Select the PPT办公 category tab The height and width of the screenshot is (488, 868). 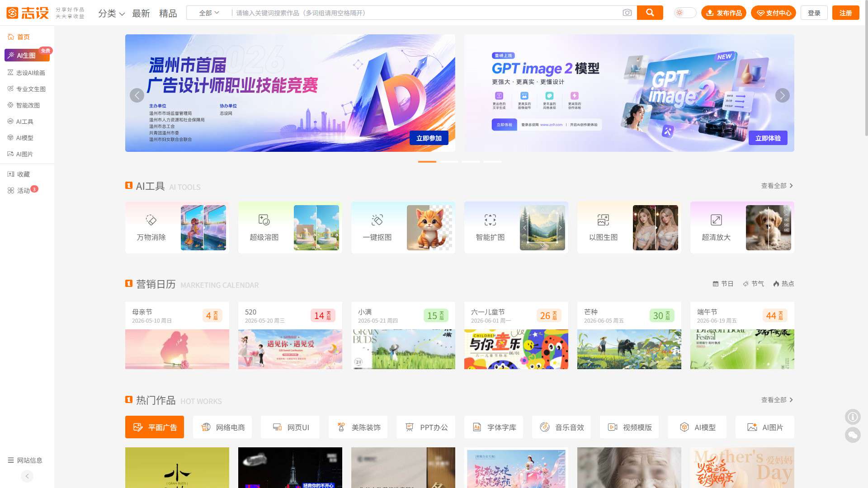(426, 427)
